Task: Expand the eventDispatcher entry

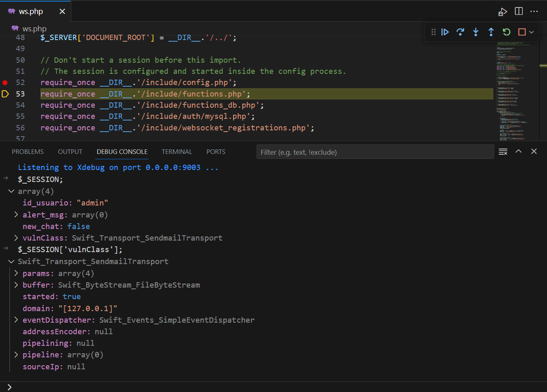Action: (x=16, y=320)
